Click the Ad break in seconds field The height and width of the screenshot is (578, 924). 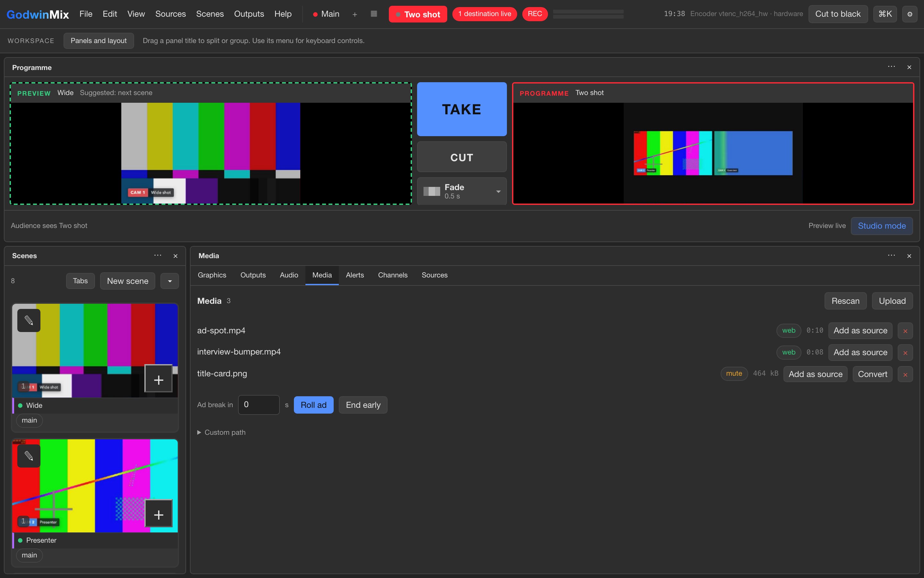[x=259, y=405]
